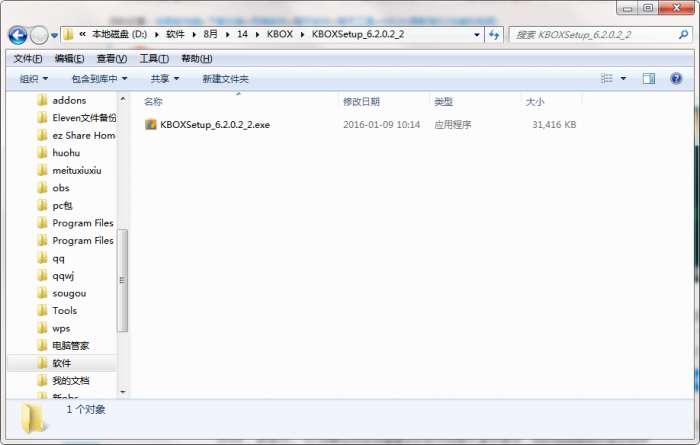The image size is (700, 445).
Task: Open recent locations dropdown beside Forward
Action: click(54, 35)
